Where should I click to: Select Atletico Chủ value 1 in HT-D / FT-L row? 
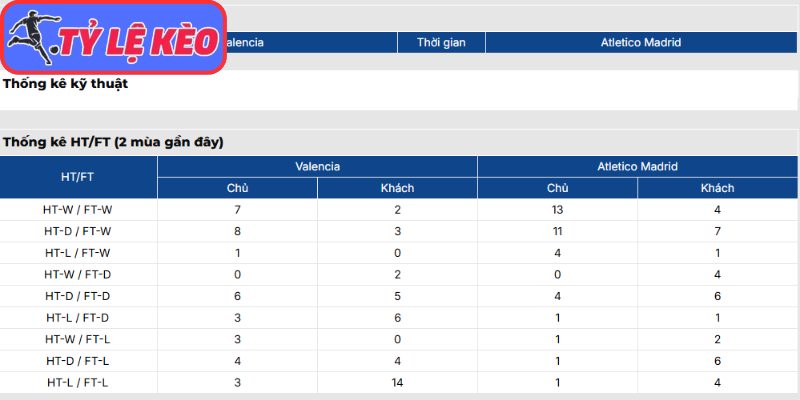point(557,361)
